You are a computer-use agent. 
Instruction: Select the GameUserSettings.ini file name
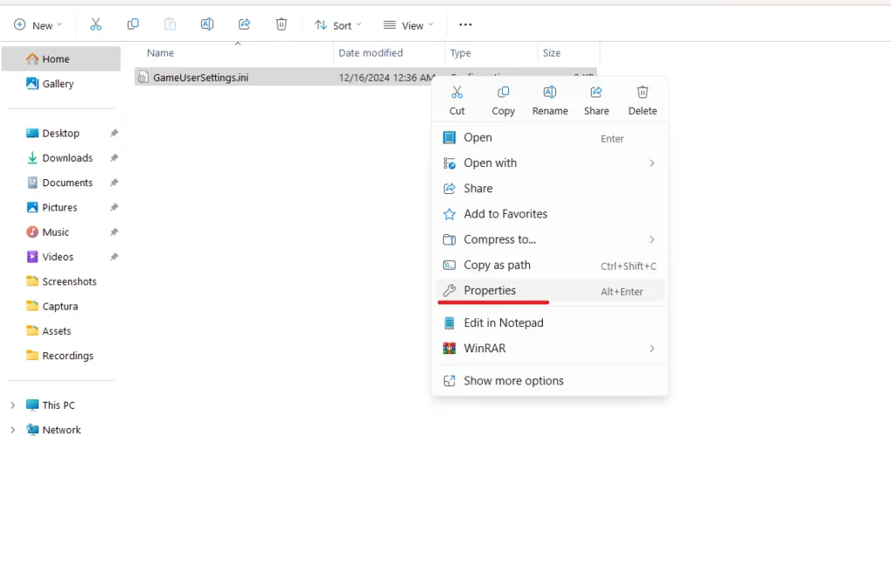[x=201, y=77]
